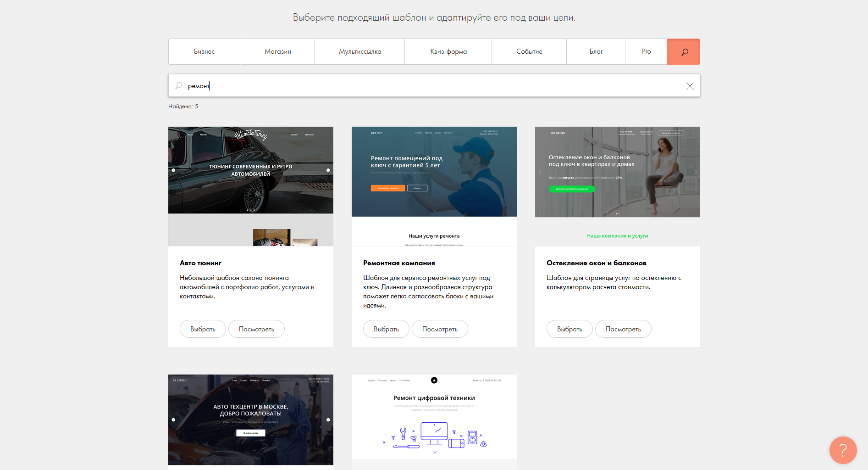
Task: Open the help question mark bubble
Action: point(842,450)
